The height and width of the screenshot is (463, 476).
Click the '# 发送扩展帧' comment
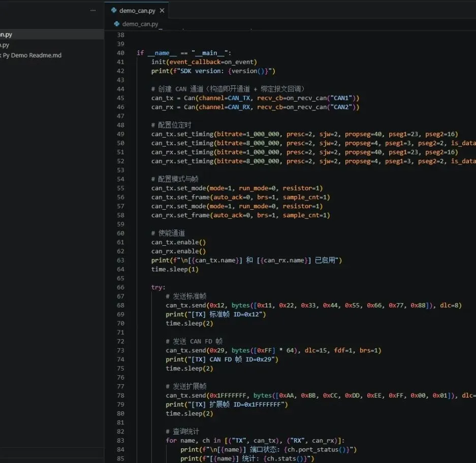tap(186, 386)
